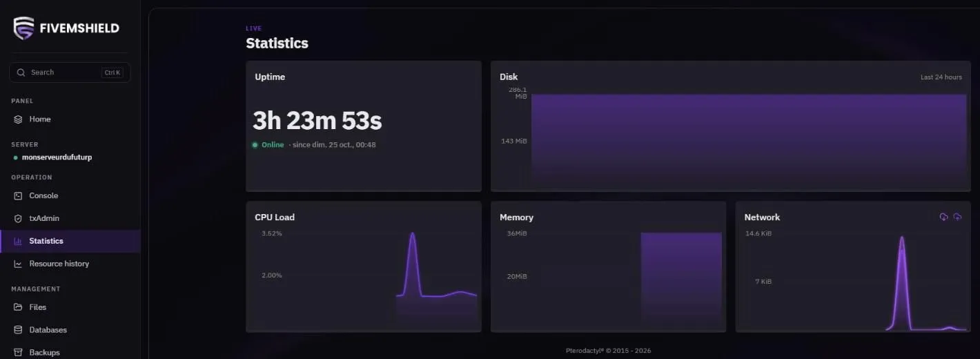980x359 pixels.
Task: Click the Resource history graph icon
Action: point(19,264)
